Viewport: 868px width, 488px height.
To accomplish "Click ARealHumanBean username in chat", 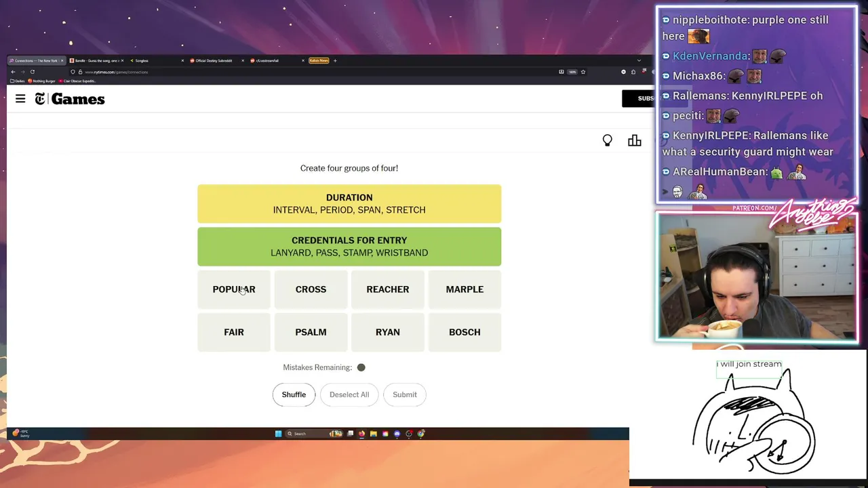I will pyautogui.click(x=720, y=172).
